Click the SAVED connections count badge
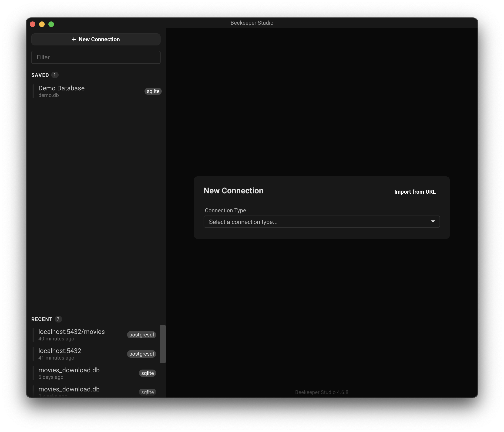This screenshot has width=504, height=432. 55,75
